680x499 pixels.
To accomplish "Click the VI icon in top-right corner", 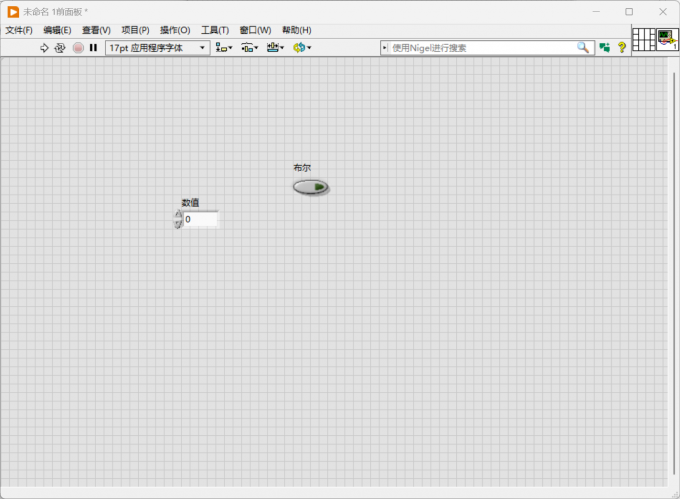I will [x=667, y=39].
